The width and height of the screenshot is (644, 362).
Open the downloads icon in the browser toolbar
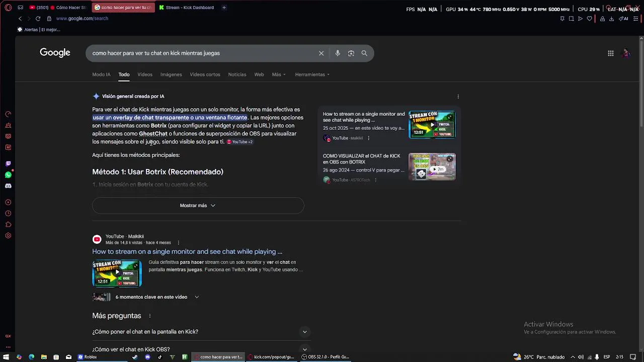pyautogui.click(x=611, y=19)
